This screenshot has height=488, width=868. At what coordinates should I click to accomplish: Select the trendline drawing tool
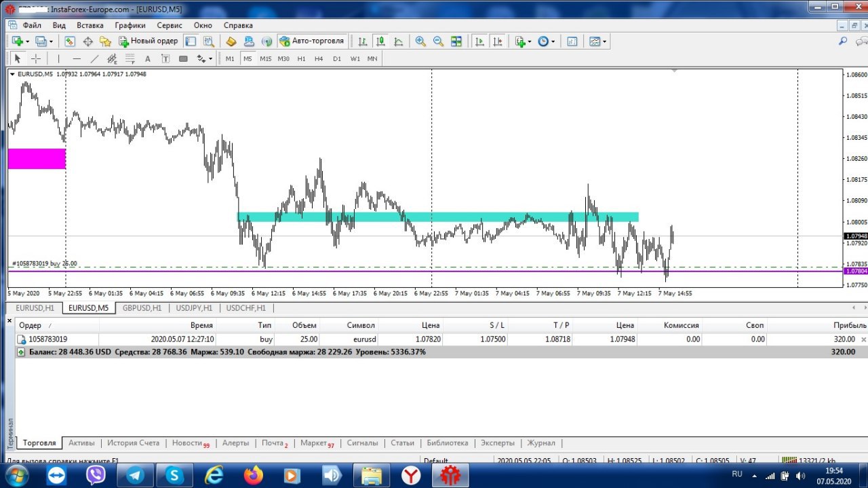[94, 59]
